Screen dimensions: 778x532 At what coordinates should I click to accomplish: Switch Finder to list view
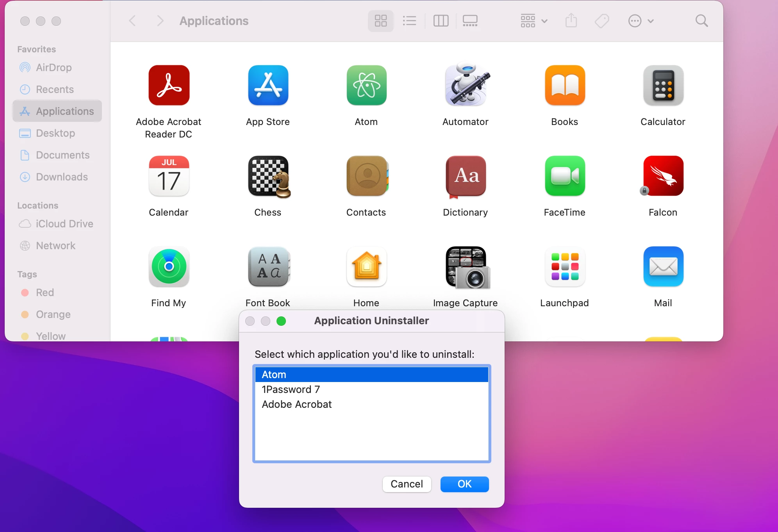point(409,21)
